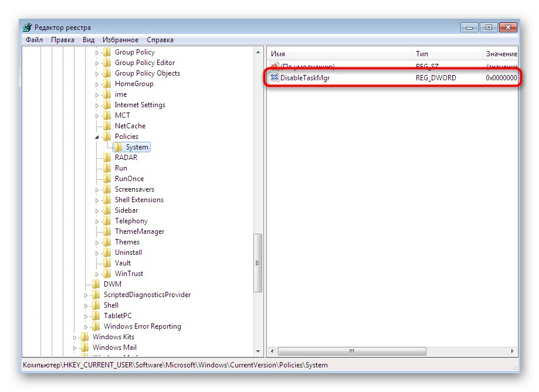The height and width of the screenshot is (392, 539).
Task: Open the Справка menu
Action: (x=160, y=40)
